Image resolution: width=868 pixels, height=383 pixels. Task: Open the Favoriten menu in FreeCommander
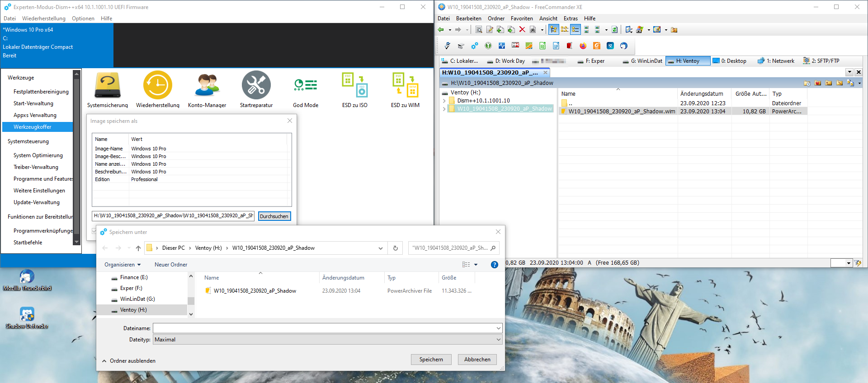[522, 19]
